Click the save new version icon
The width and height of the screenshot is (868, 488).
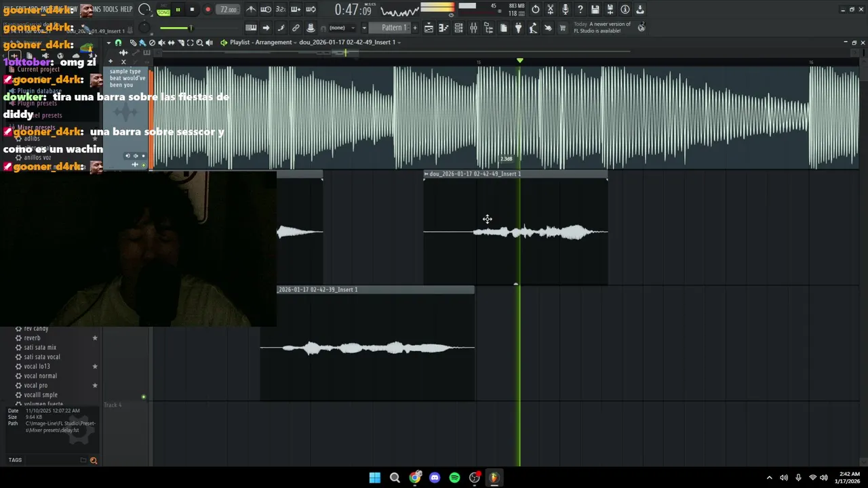click(x=610, y=9)
